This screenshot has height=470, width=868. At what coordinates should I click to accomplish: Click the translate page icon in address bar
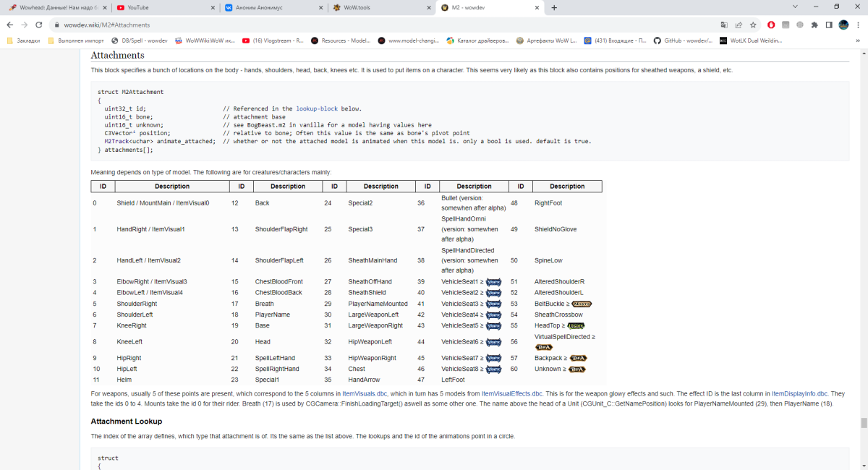pyautogui.click(x=724, y=24)
